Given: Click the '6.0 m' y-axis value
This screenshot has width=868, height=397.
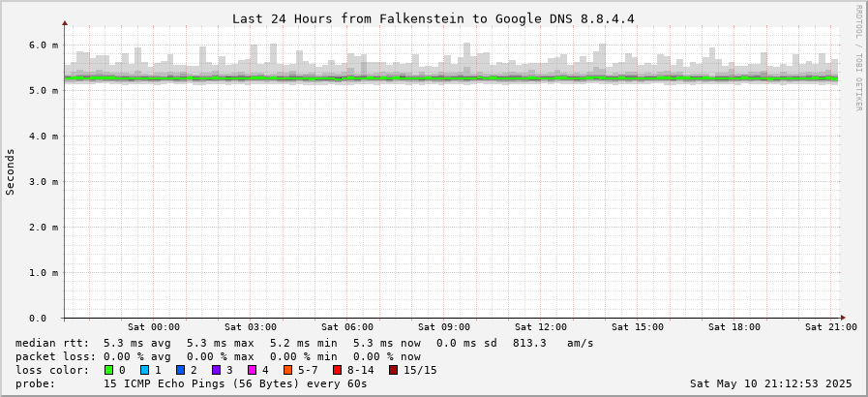Looking at the screenshot, I should tap(44, 45).
